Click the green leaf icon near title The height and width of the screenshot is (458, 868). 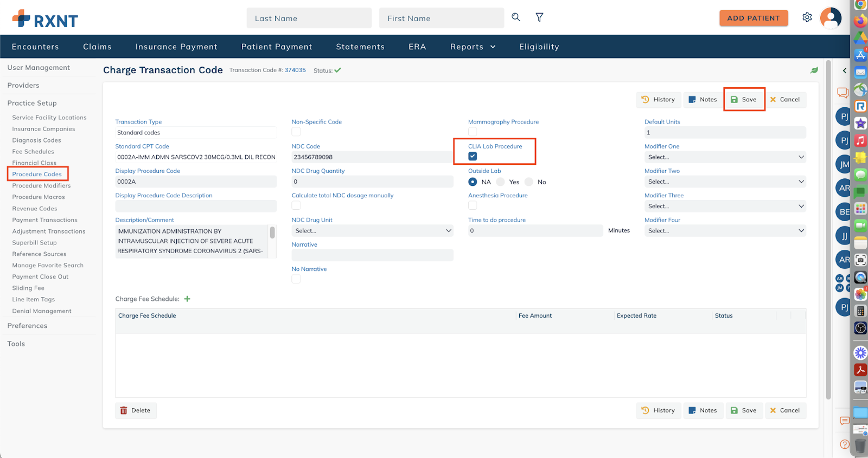click(x=814, y=70)
